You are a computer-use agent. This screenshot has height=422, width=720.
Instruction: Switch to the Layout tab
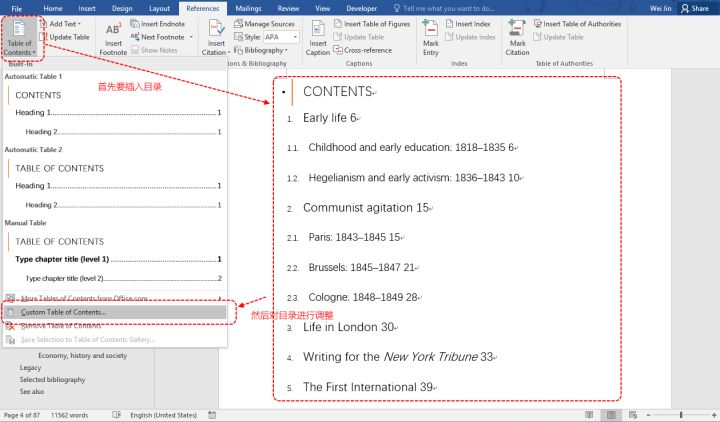159,8
